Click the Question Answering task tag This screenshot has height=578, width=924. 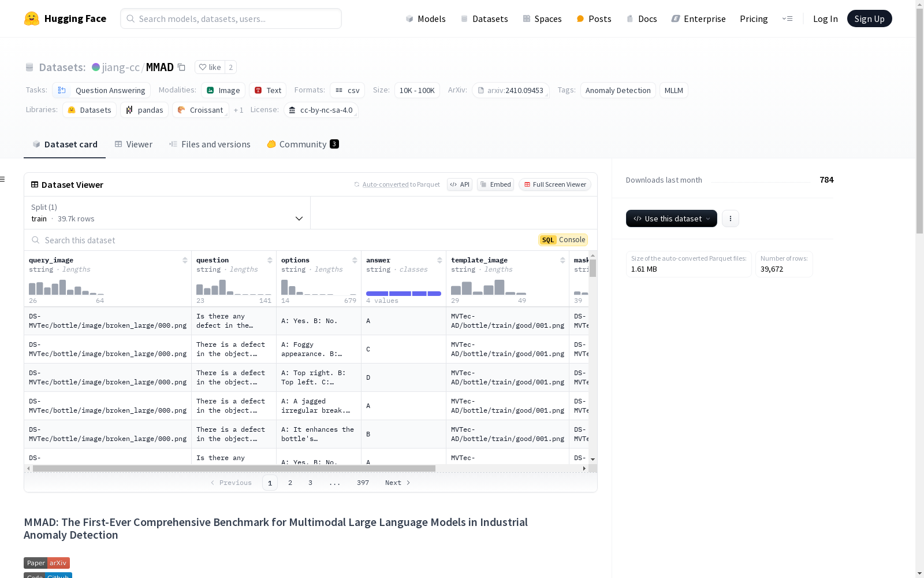click(x=101, y=90)
